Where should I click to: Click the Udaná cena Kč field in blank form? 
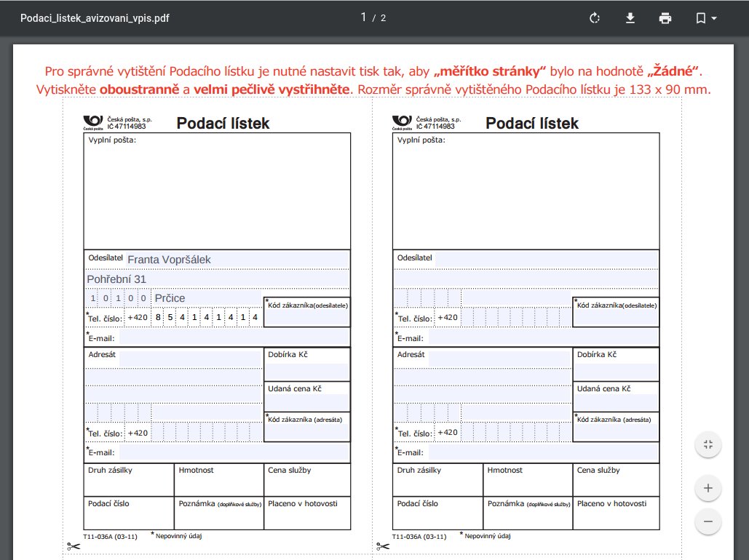tap(617, 402)
